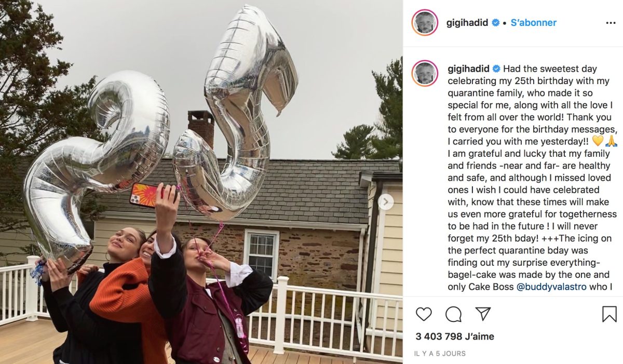Open gigihadid username in the caption
This screenshot has width=623, height=364.
click(x=468, y=69)
